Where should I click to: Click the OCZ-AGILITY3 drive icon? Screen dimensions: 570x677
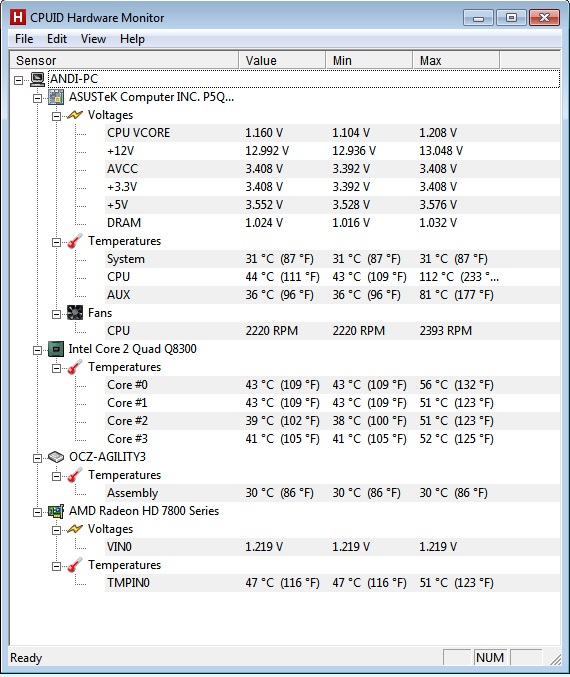coord(56,457)
